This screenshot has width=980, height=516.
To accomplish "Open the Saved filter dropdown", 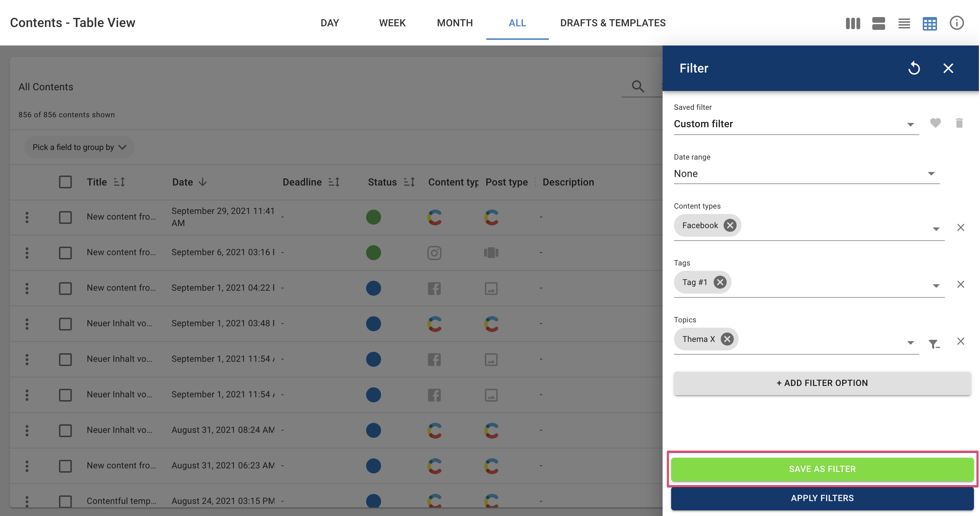I will [x=796, y=124].
